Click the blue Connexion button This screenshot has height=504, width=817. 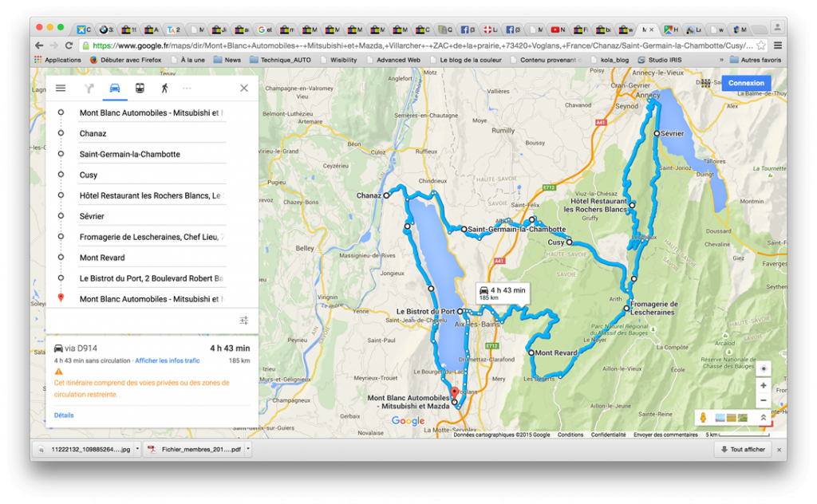point(746,83)
